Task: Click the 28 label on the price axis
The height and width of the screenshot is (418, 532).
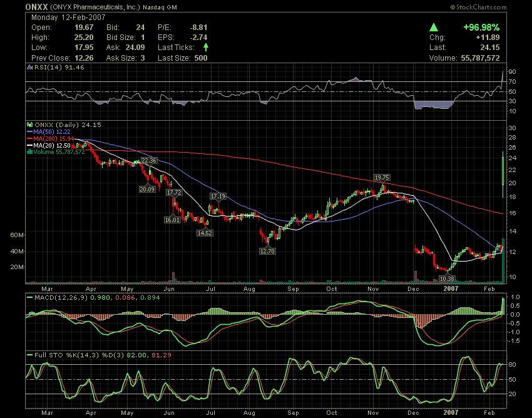Action: click(513, 138)
